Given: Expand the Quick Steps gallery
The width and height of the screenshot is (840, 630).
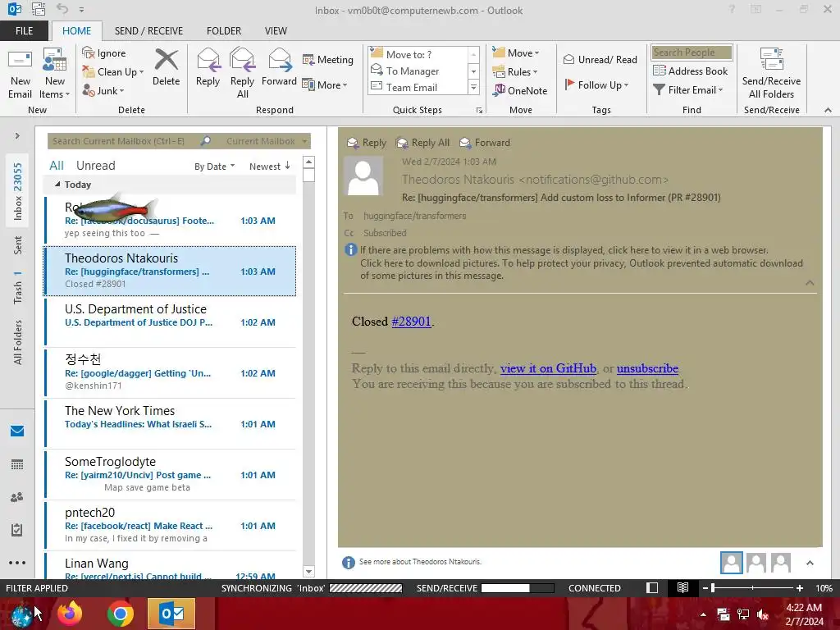Looking at the screenshot, I should tap(473, 87).
